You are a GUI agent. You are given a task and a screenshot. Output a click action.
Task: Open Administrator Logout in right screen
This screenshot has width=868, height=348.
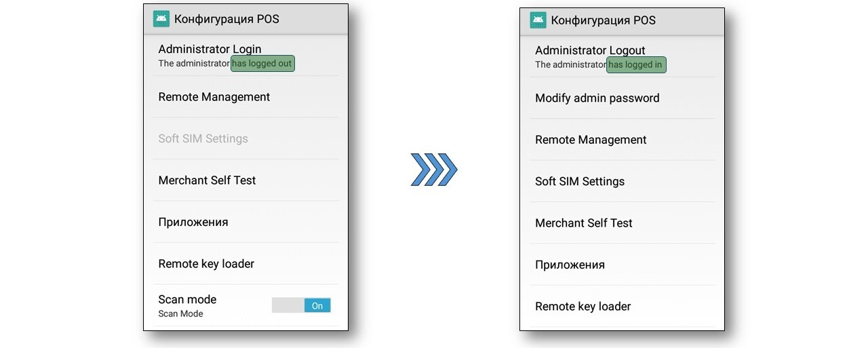point(622,57)
